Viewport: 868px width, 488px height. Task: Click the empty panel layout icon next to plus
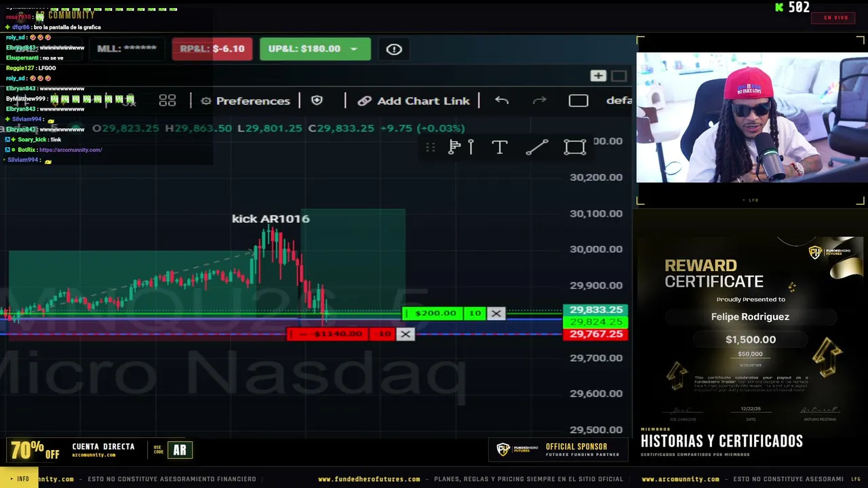pos(619,76)
